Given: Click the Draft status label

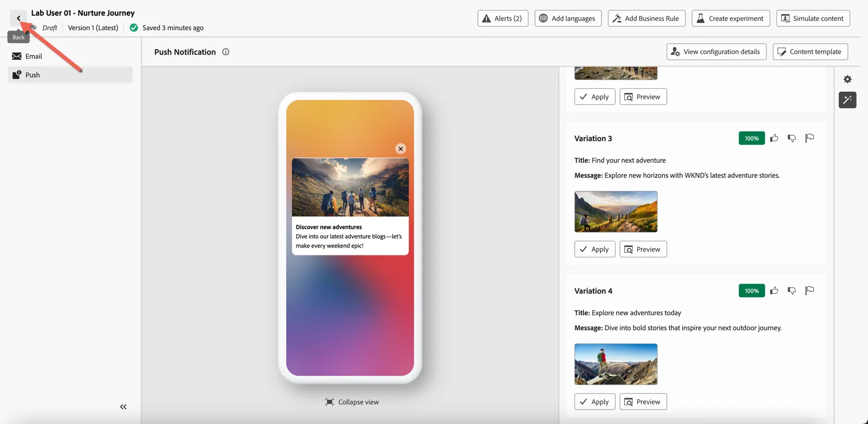Looking at the screenshot, I should (x=50, y=28).
